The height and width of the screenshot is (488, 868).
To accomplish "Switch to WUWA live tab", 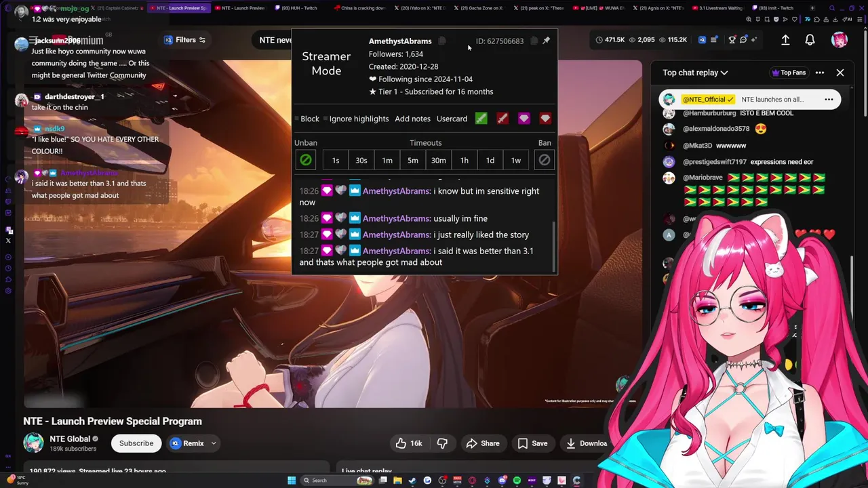I will pos(599,8).
